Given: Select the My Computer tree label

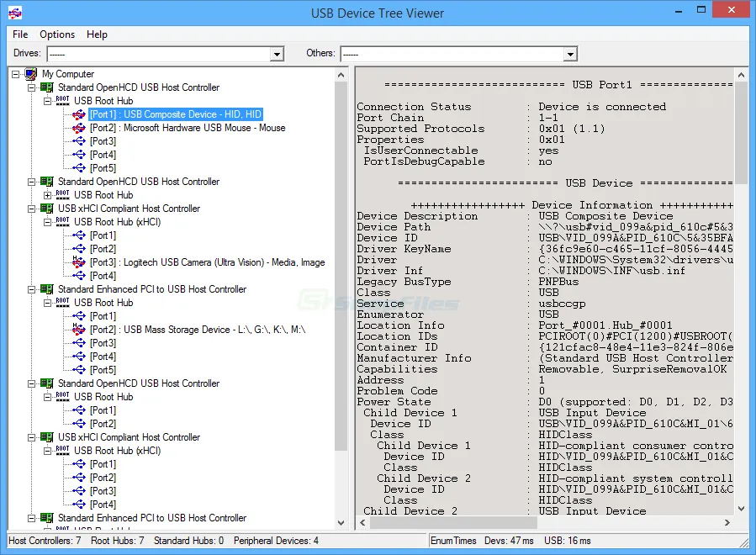Looking at the screenshot, I should pyautogui.click(x=68, y=74).
